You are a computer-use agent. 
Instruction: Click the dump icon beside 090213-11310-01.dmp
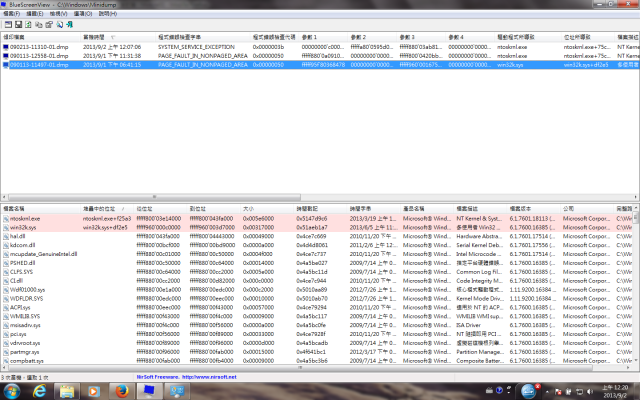6,47
